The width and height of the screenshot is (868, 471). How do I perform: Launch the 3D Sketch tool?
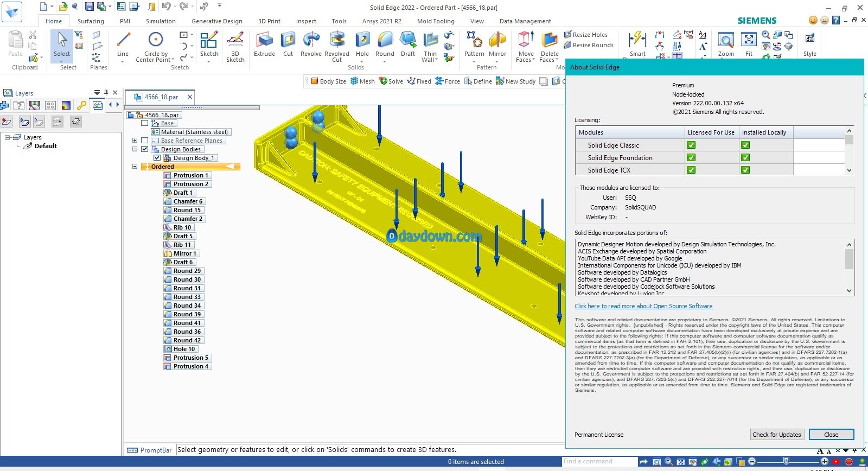point(235,47)
